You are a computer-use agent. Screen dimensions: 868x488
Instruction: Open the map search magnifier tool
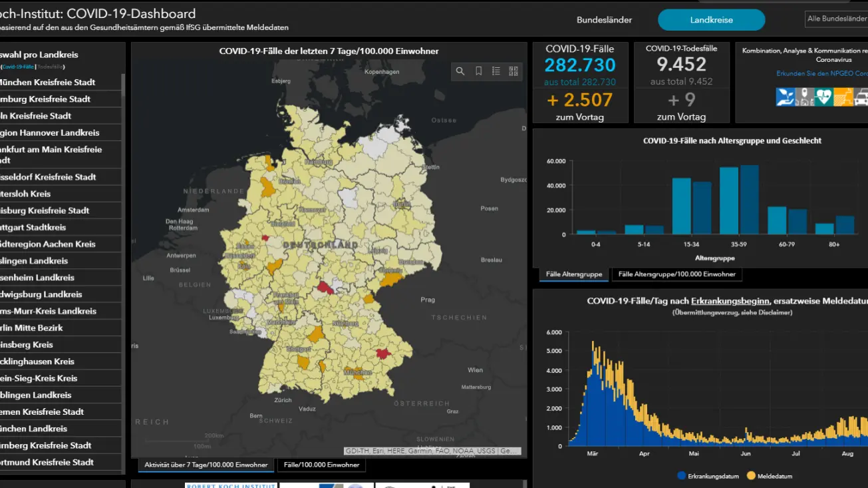pos(460,71)
